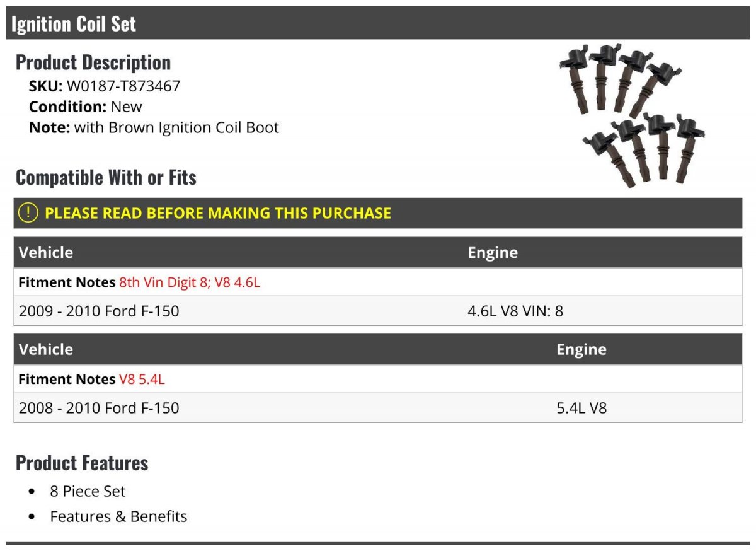Viewport: 756px width, 551px height.
Task: Click the red "8th Vin Digit 8; V8 4.6L" fitment note
Action: pyautogui.click(x=190, y=282)
